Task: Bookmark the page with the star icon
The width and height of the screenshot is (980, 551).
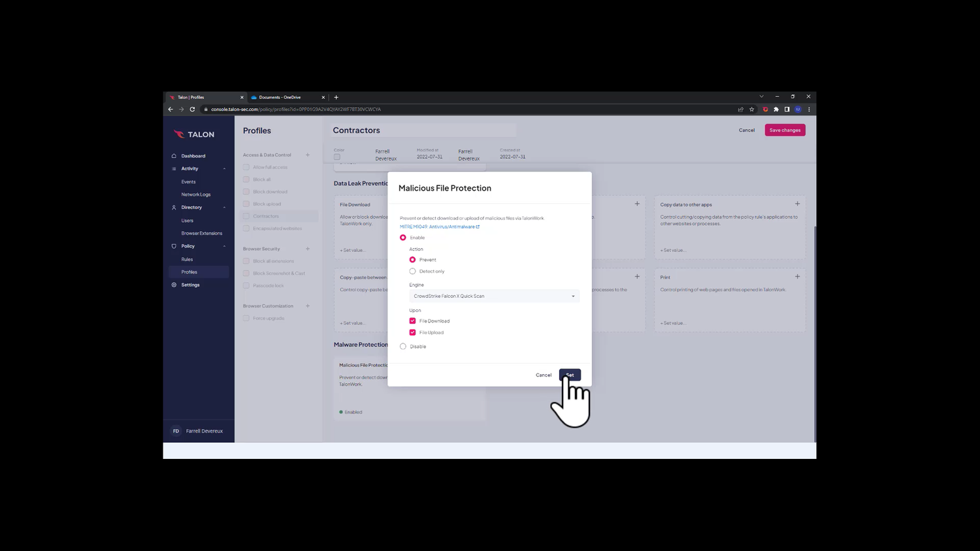Action: point(752,109)
